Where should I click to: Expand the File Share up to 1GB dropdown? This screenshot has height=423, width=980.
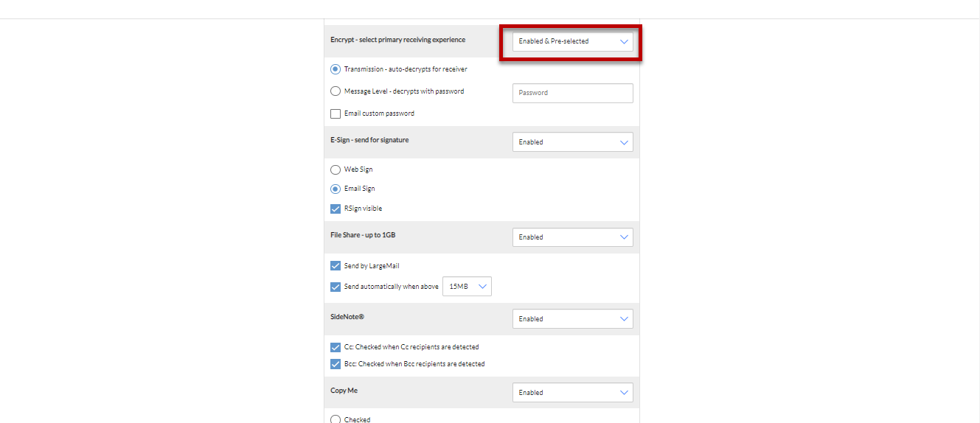(x=572, y=237)
